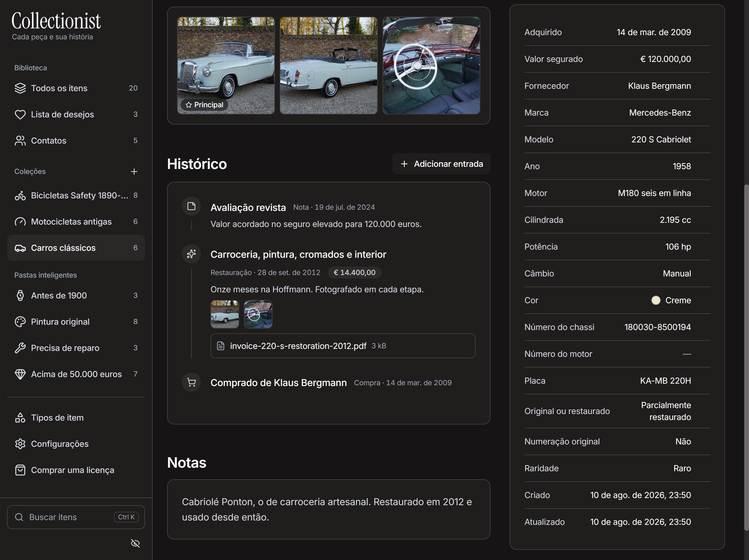
Task: Select the Contatos people icon
Action: [20, 141]
